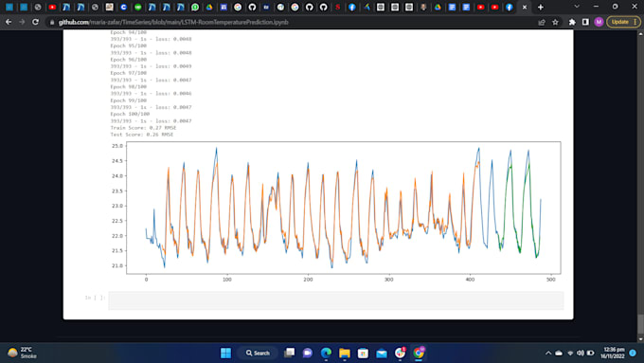Switch to the WhatsApp tab
The width and height of the screenshot is (644, 363).
pyautogui.click(x=195, y=7)
